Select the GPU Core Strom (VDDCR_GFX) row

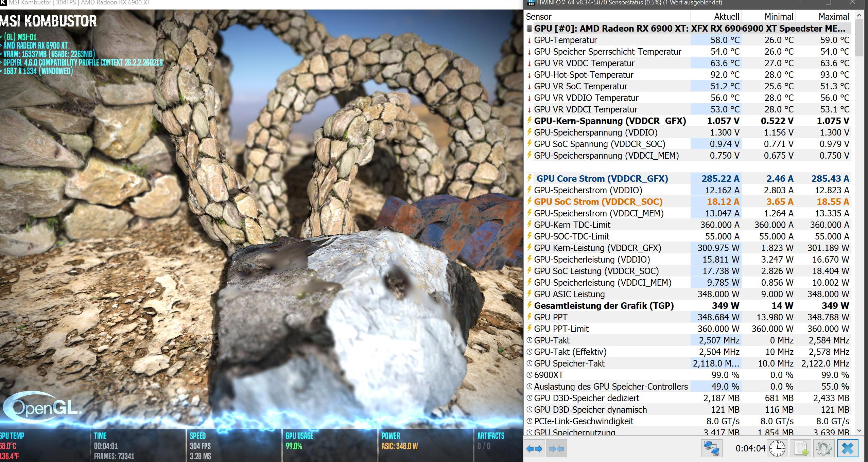pos(602,179)
